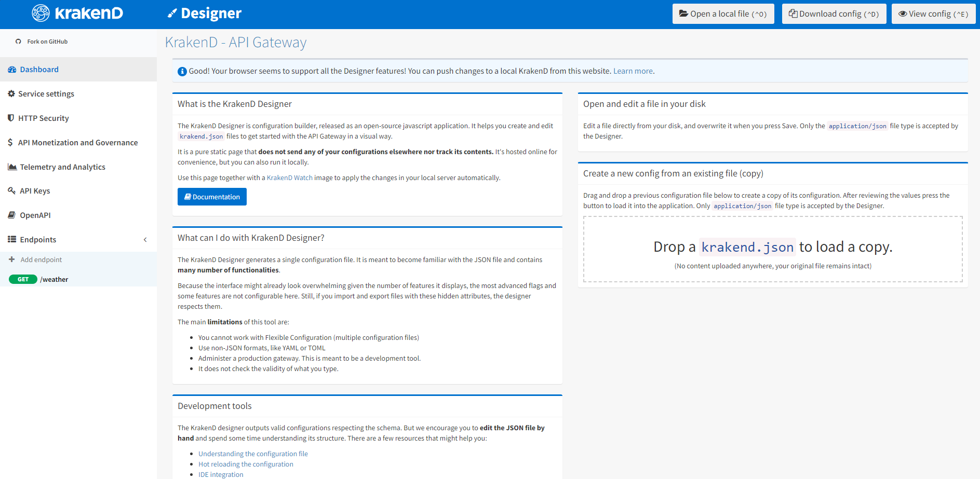Open Understanding the configuration file link

(x=253, y=454)
